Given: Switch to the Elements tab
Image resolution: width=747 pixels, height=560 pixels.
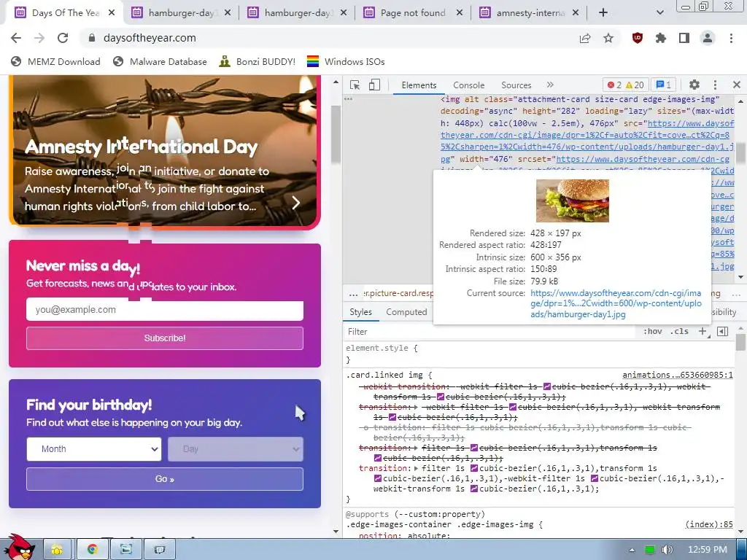Looking at the screenshot, I should tap(419, 85).
